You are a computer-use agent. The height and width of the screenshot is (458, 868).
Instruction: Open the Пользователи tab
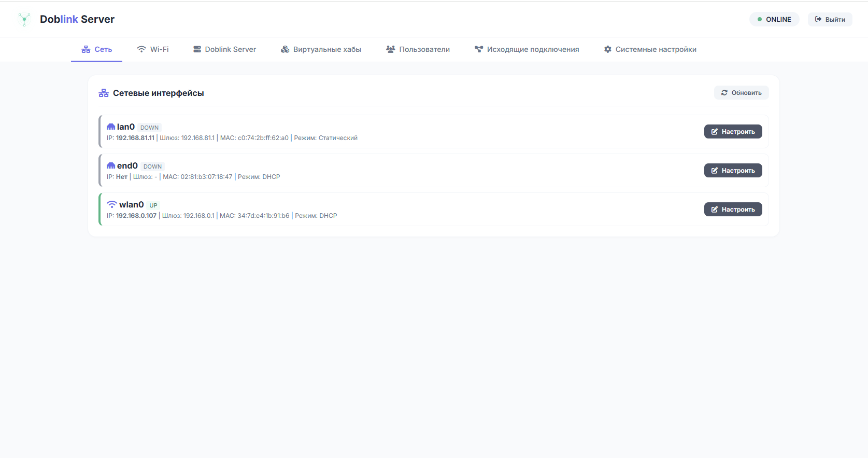point(418,49)
